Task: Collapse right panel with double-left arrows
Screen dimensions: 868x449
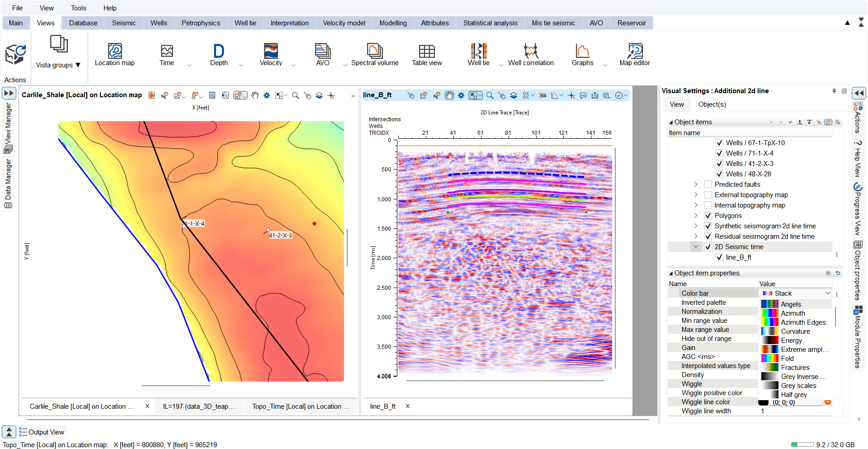Action: click(859, 93)
